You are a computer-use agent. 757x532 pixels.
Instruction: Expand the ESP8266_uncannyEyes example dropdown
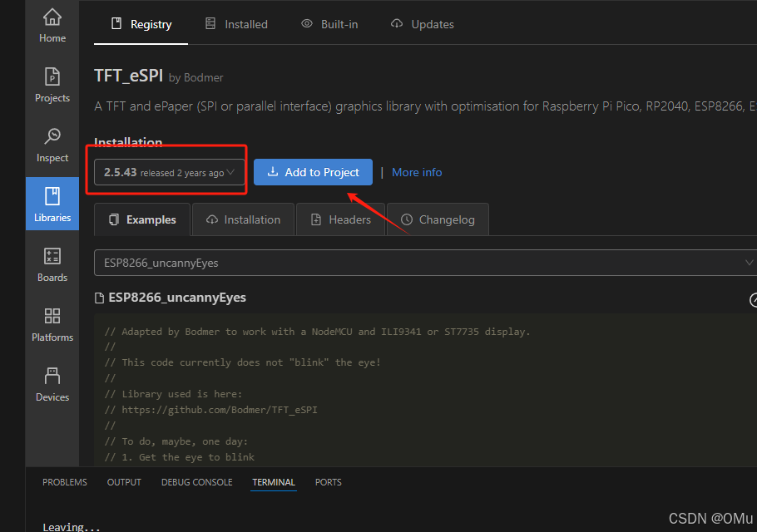(425, 263)
